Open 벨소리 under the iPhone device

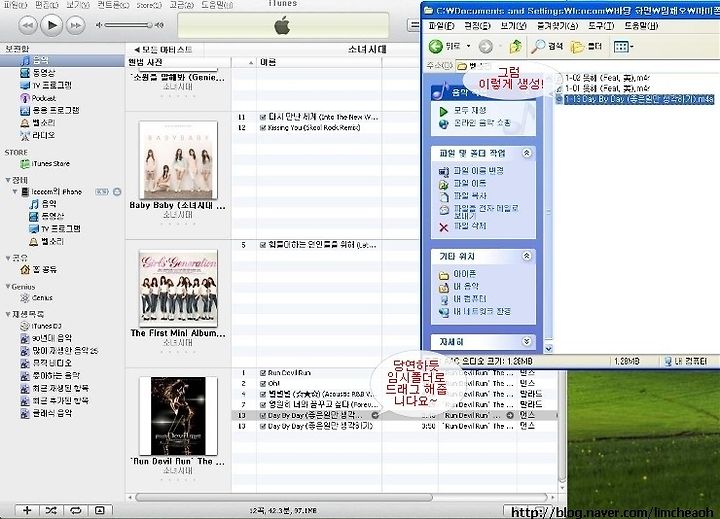(x=46, y=241)
